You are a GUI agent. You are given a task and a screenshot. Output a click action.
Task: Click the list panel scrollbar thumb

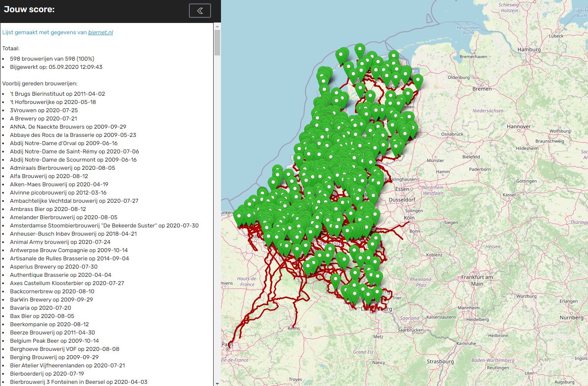coord(218,42)
